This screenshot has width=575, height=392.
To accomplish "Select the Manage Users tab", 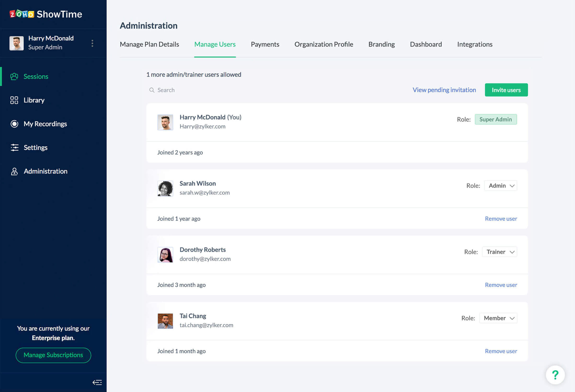I will tap(215, 44).
